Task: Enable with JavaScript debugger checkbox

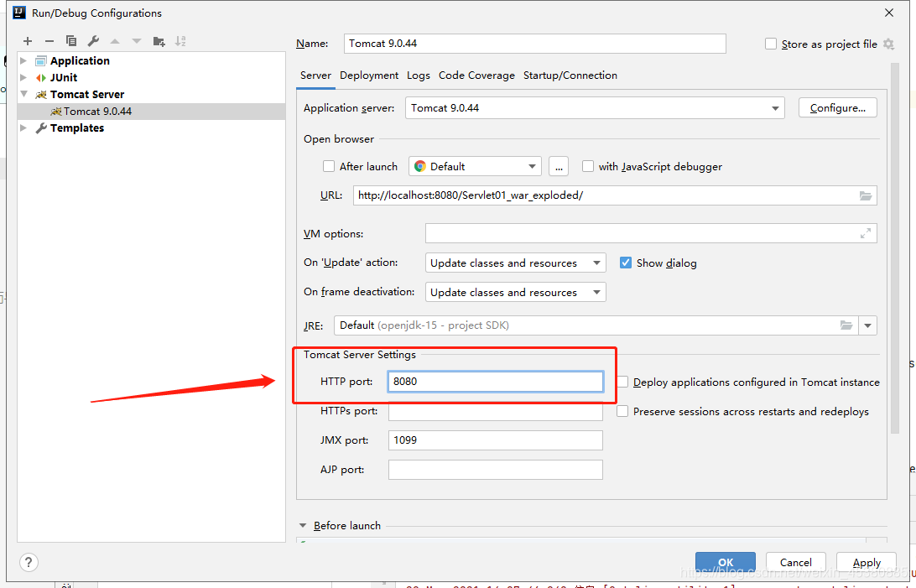Action: (588, 166)
